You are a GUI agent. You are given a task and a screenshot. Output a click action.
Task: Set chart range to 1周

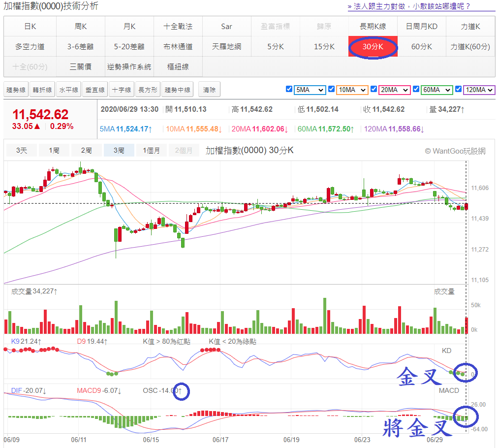[x=54, y=150]
